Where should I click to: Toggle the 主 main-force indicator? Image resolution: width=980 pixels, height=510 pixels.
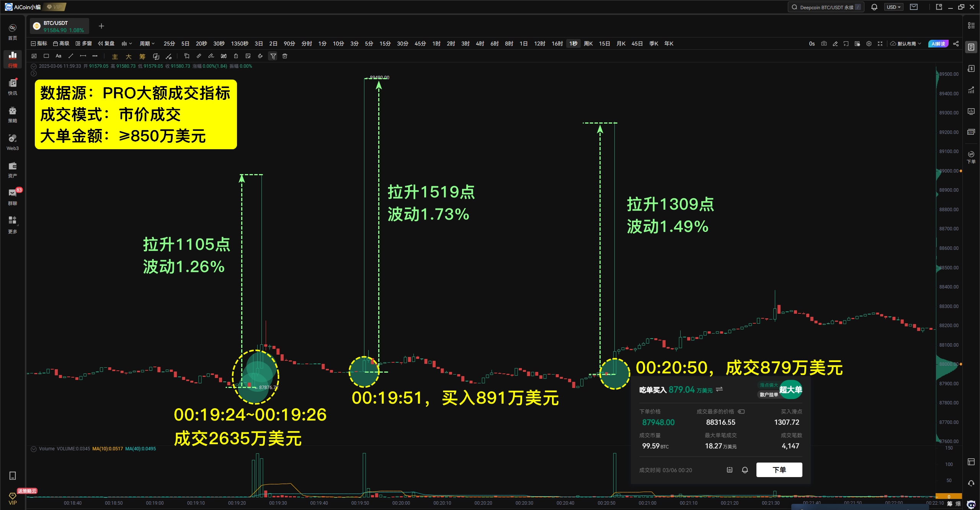pyautogui.click(x=115, y=57)
